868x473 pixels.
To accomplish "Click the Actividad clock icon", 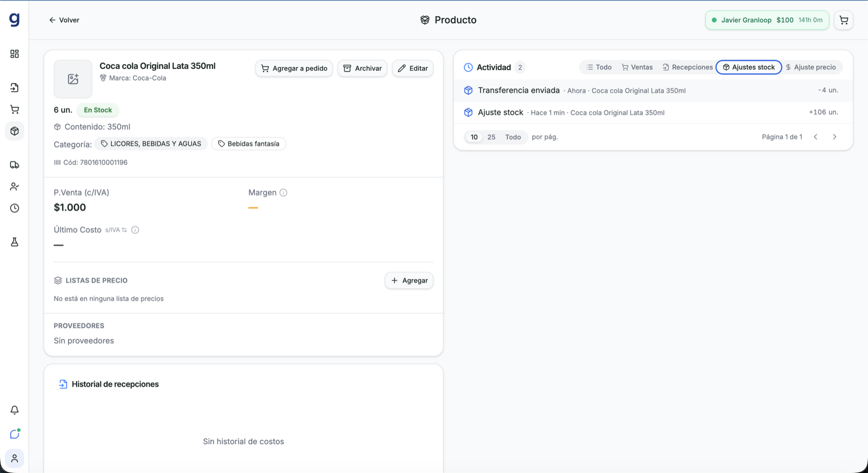I will point(468,67).
